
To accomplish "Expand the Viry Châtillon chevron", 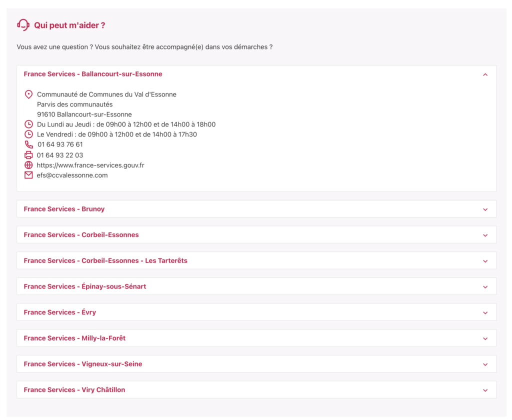I will 485,390.
